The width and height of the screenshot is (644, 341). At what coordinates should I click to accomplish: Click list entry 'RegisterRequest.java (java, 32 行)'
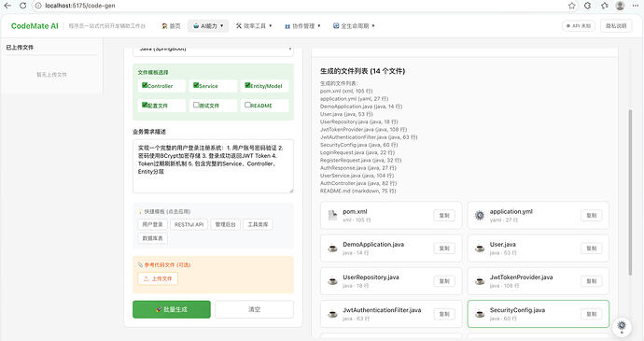point(360,160)
